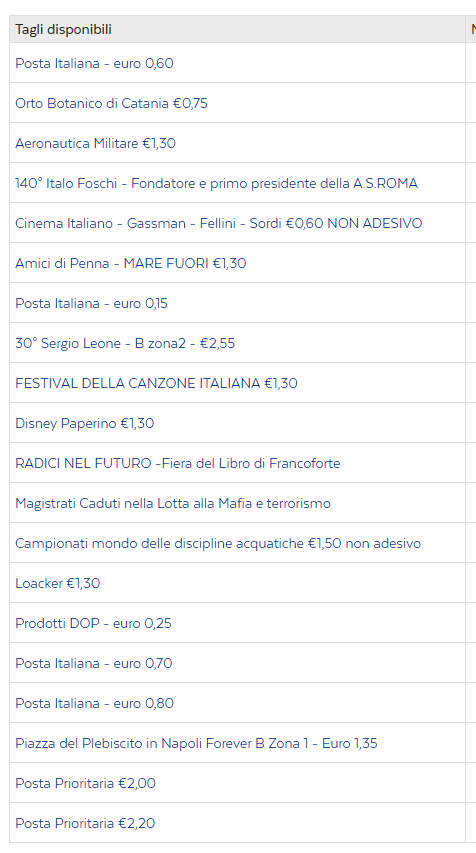Open Prodotti DOP euro 0,25 link
Viewport: 476px width, 853px height.
(x=93, y=623)
